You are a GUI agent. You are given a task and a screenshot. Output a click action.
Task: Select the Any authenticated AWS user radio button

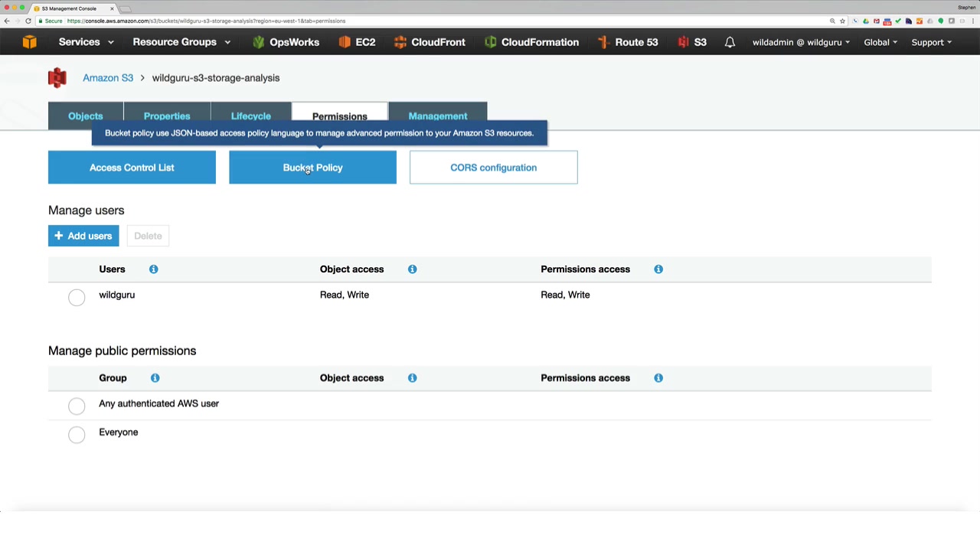click(x=77, y=406)
